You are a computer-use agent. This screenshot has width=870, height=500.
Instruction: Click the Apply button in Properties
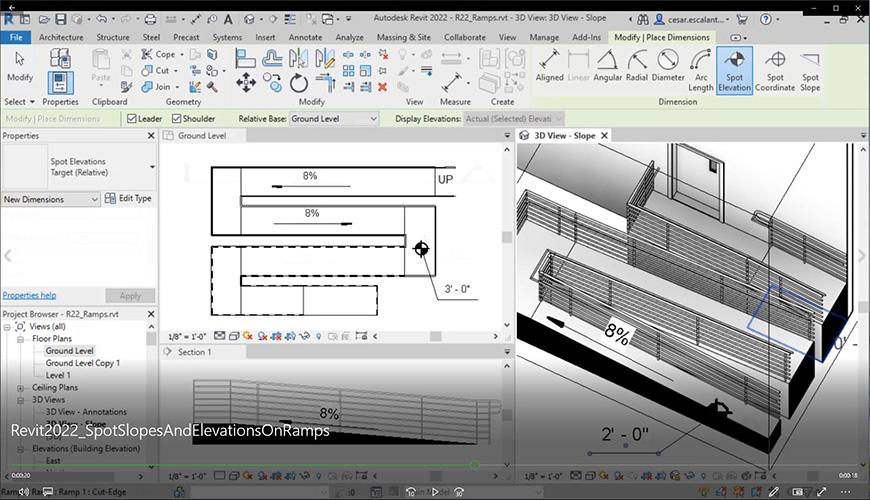(x=130, y=296)
